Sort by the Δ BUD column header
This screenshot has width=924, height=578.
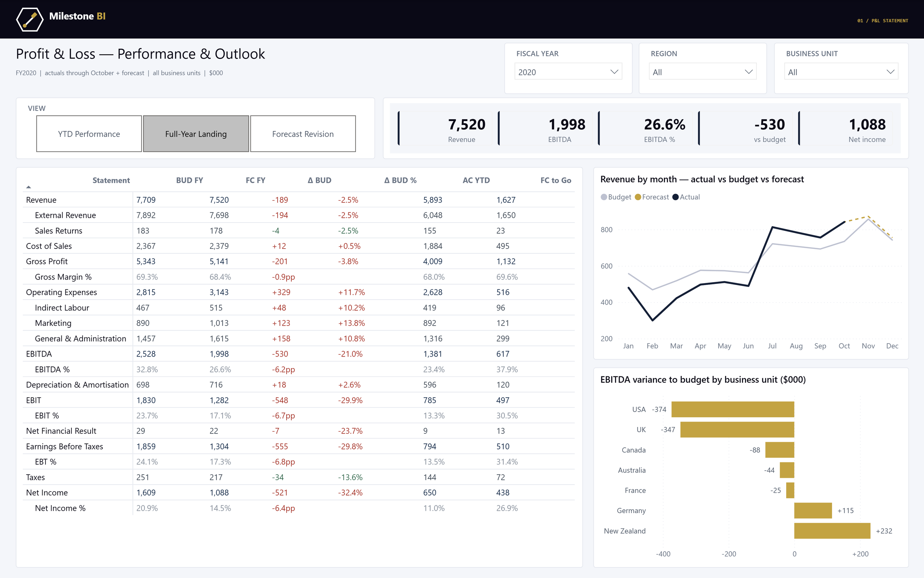(x=319, y=180)
